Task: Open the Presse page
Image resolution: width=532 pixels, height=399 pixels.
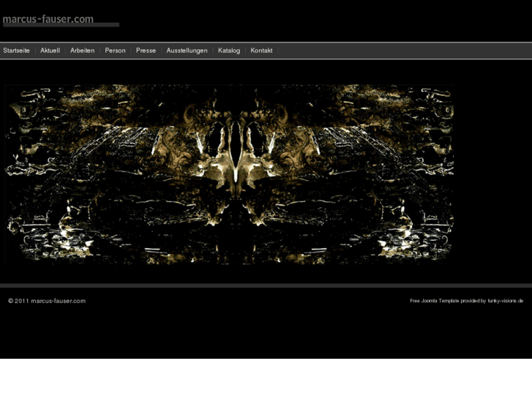Action: [x=146, y=51]
